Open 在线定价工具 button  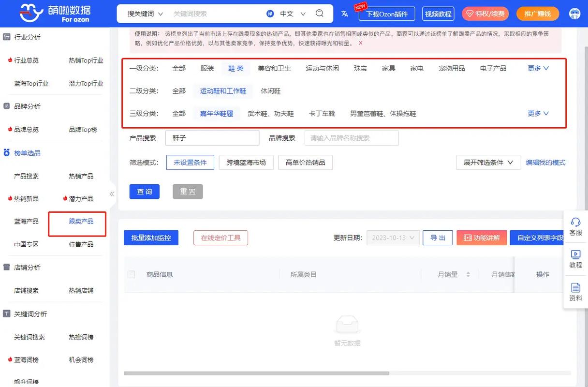point(220,238)
